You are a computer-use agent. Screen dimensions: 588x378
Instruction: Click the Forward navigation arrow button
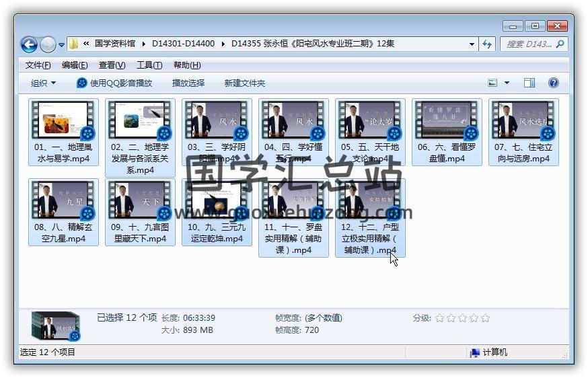coord(48,44)
